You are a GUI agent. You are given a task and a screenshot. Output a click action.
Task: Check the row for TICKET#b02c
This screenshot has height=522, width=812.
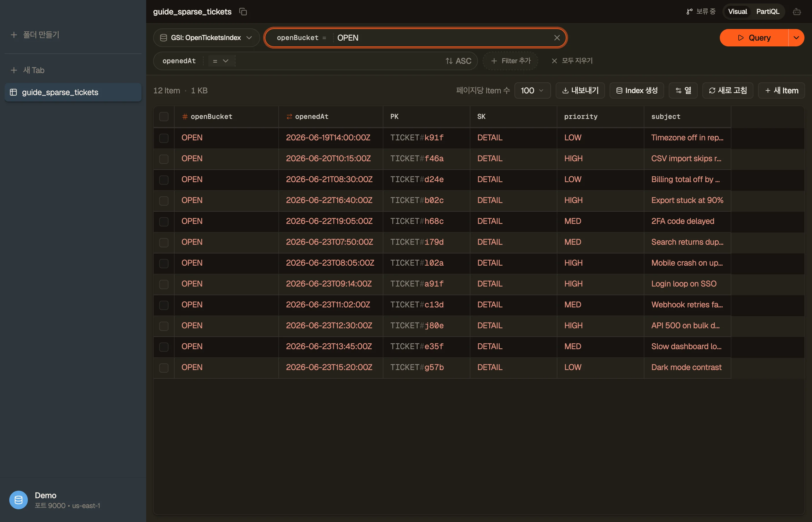coord(164,201)
